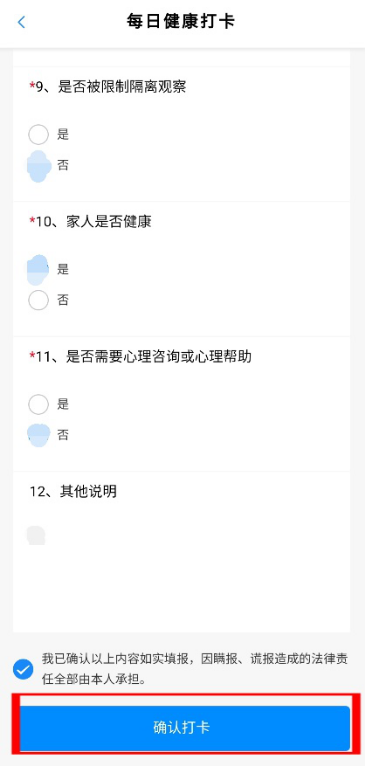The width and height of the screenshot is (366, 766).
Task: Choose 否 radio circle for 家人是否健康
Action: (38, 300)
